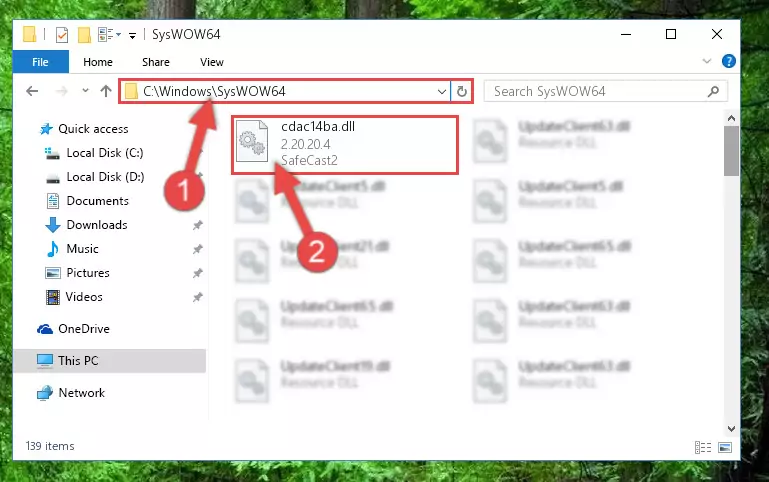Click the New folder icon in title bar
The image size is (769, 482).
(84, 35)
